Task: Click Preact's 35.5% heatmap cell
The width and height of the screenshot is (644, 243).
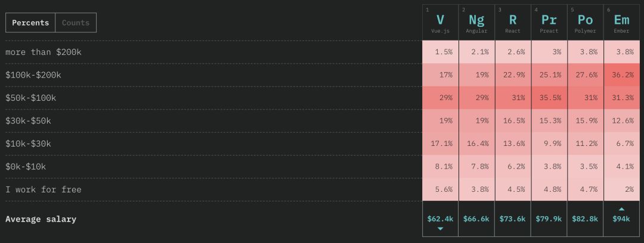Action: click(549, 98)
